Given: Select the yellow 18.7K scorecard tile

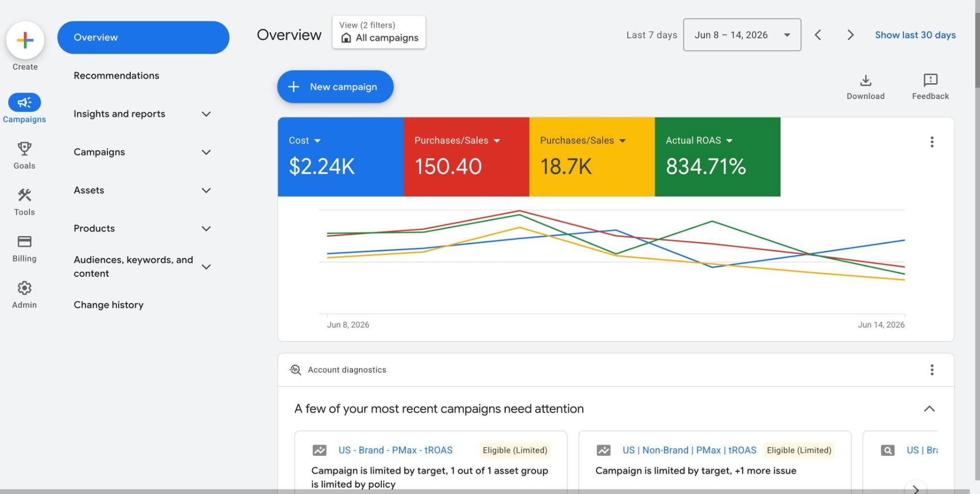Looking at the screenshot, I should [592, 157].
